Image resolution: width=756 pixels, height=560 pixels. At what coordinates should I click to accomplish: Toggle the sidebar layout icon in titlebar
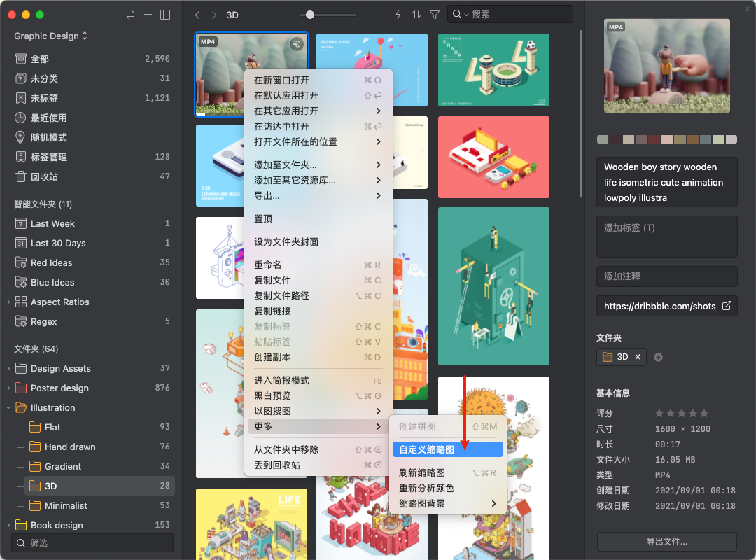click(165, 14)
